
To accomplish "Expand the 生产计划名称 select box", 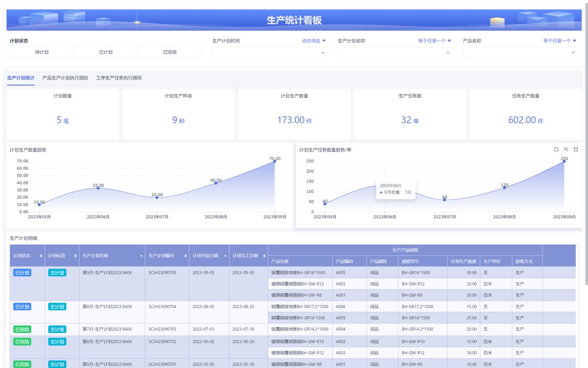I will pos(395,52).
